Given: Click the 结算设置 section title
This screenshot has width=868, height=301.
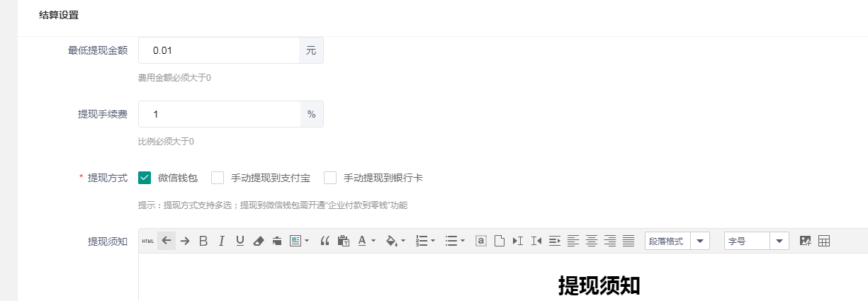Looking at the screenshot, I should pyautogui.click(x=59, y=14).
